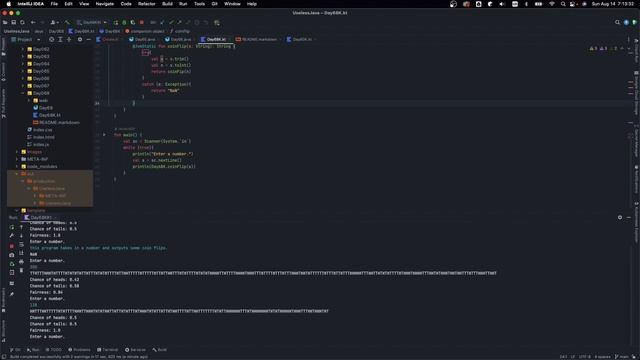Click the Save All toolbar icon
640x360 pixels.
(13, 22)
